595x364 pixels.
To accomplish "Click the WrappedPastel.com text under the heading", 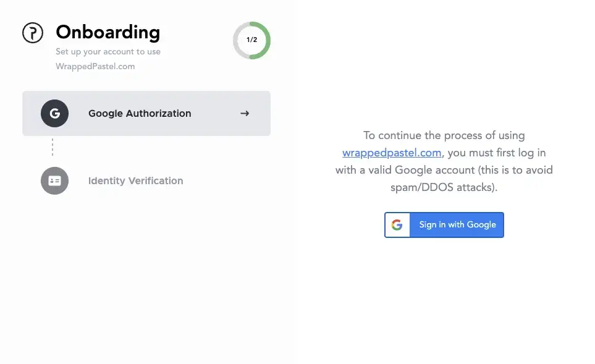I will click(95, 66).
